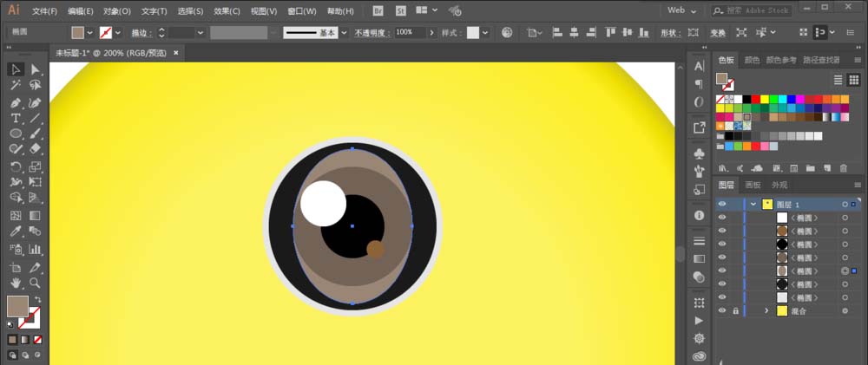This screenshot has width=868, height=365.
Task: Open the 基本 brush definition dropdown
Action: pos(344,33)
